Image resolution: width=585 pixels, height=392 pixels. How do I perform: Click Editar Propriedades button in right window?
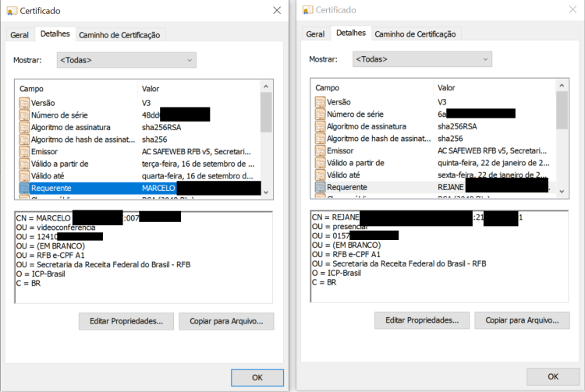(x=422, y=320)
